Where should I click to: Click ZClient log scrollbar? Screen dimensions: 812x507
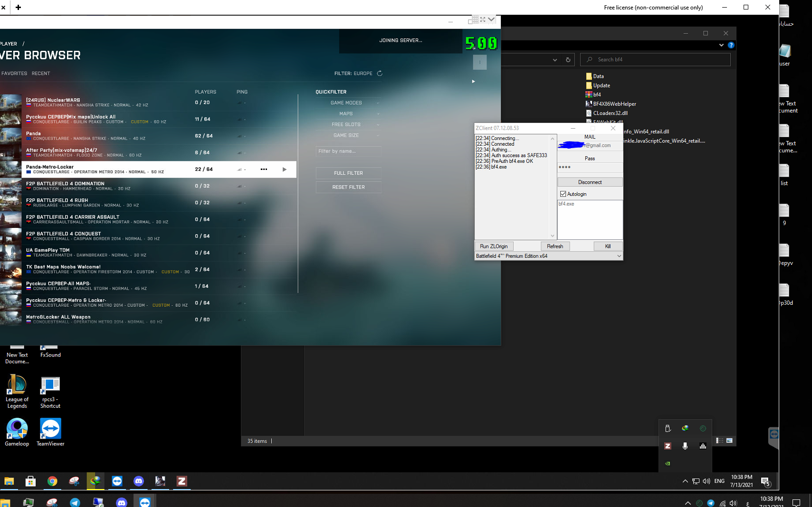coord(552,187)
